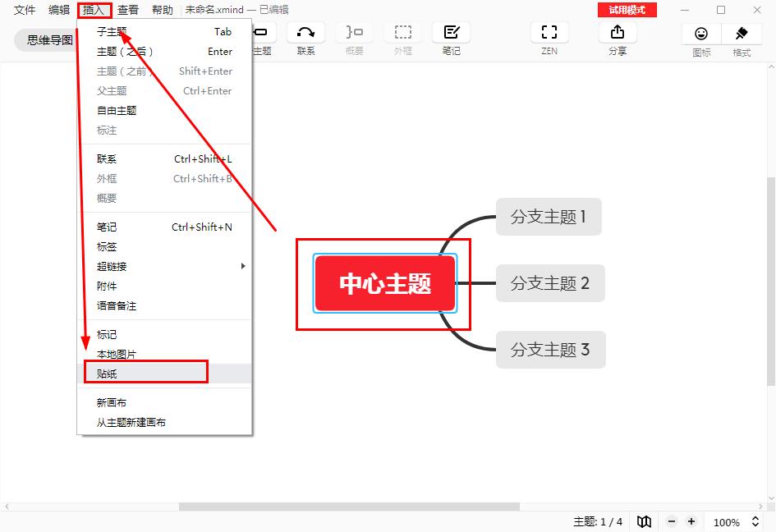
Task: Click the grayed 概要 summary toolbar icon
Action: pos(354,34)
